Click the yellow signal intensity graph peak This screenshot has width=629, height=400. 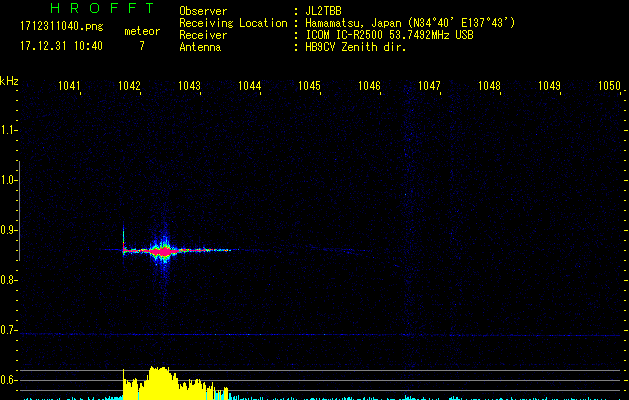157,374
